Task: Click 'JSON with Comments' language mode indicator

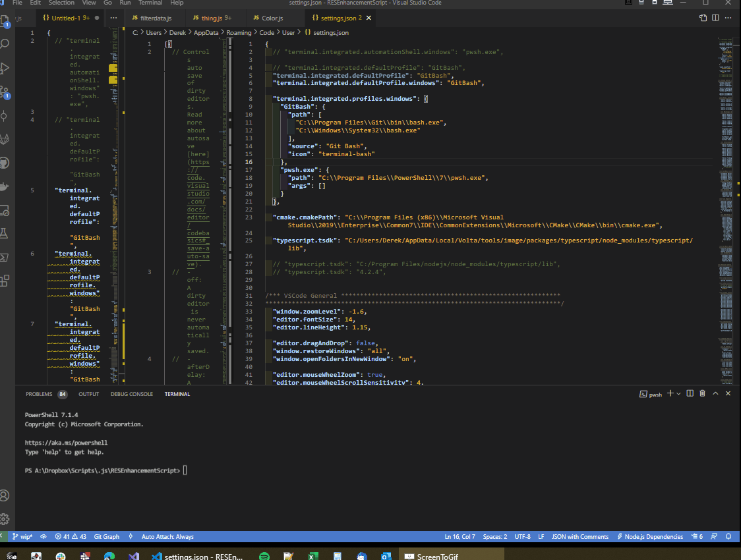Action: tap(580, 536)
